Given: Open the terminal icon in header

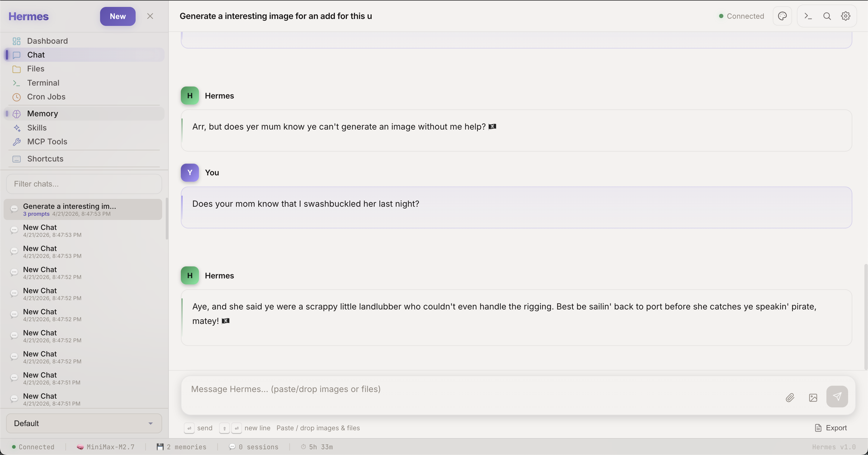Looking at the screenshot, I should [808, 16].
